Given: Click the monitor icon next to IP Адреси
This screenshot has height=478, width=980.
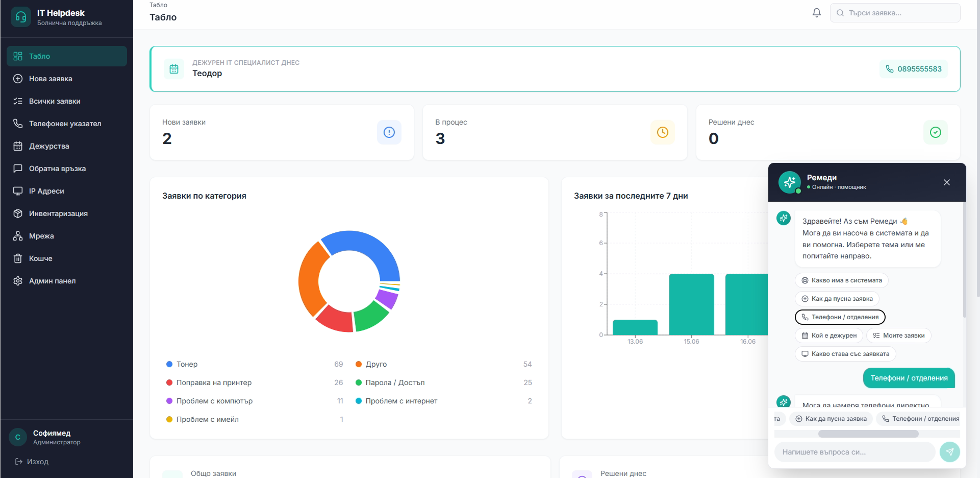Looking at the screenshot, I should tap(18, 191).
